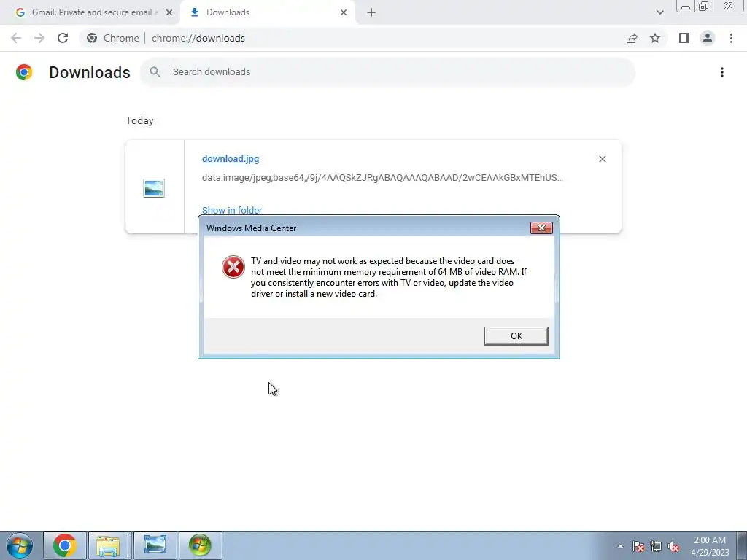Open Downloads page more actions menu
Viewport: 747px width, 560px height.
pos(721,72)
